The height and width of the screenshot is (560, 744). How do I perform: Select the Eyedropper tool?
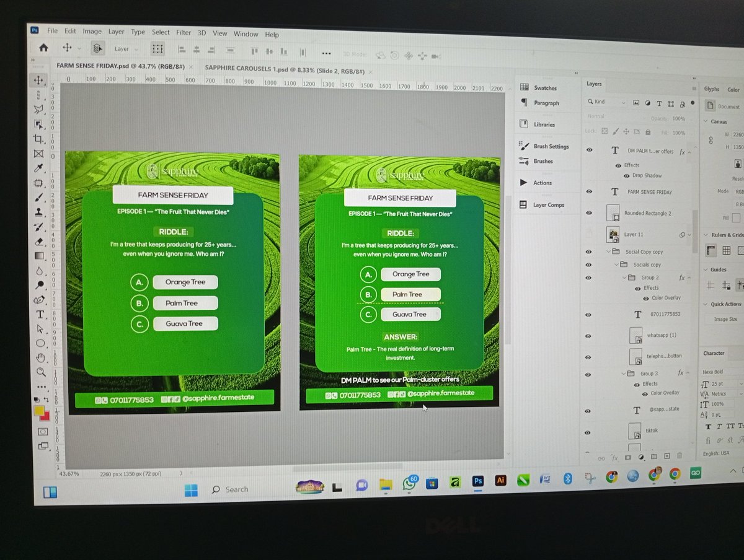point(38,168)
